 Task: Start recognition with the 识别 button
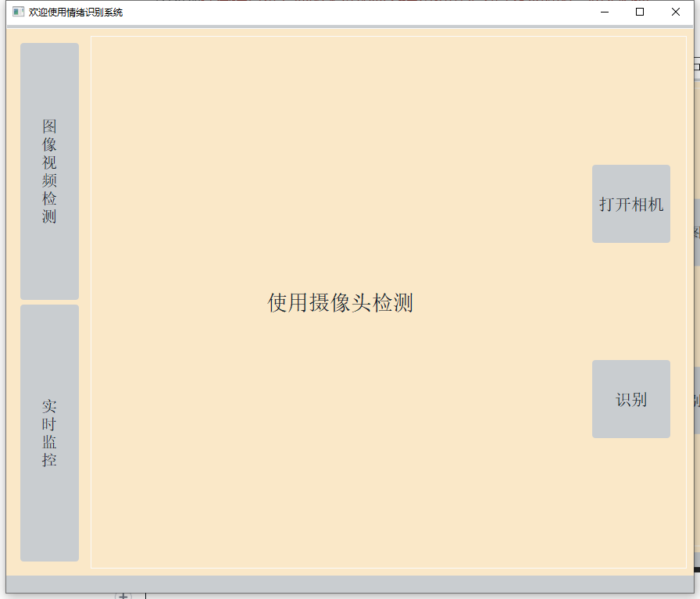click(630, 399)
